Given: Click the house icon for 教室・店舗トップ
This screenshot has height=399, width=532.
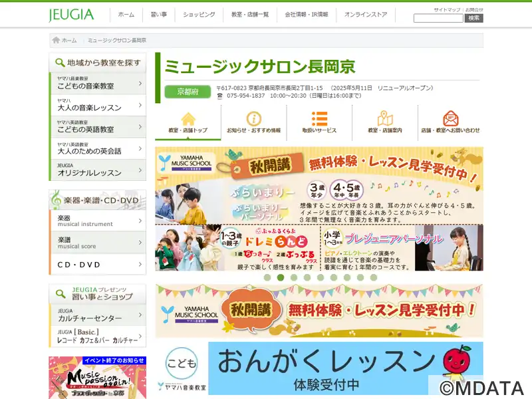Looking at the screenshot, I should click(x=188, y=119).
